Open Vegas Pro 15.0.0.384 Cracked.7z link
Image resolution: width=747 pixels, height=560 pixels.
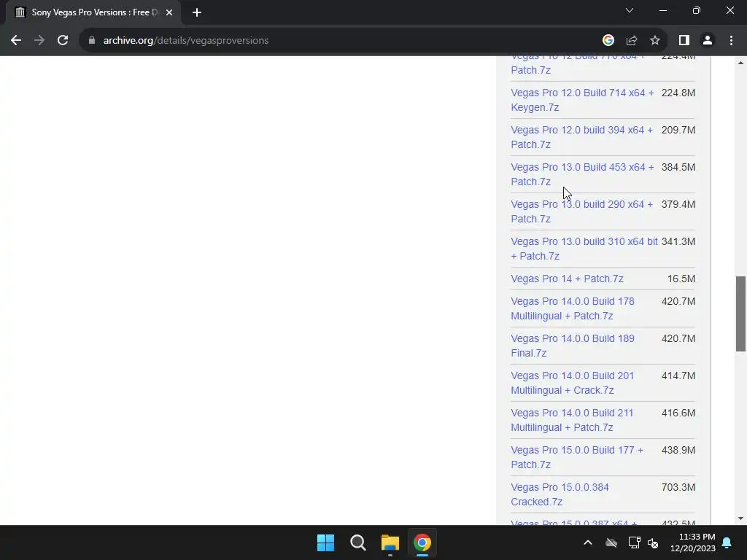point(560,494)
